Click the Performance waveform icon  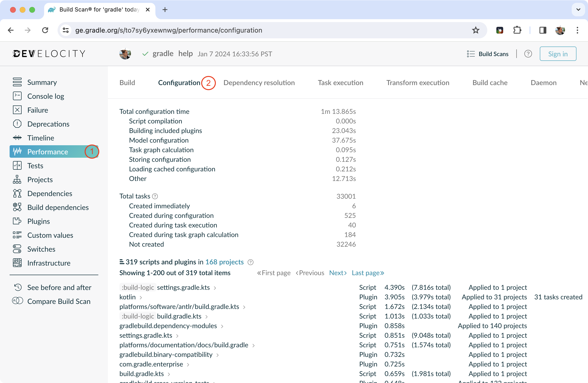point(17,151)
